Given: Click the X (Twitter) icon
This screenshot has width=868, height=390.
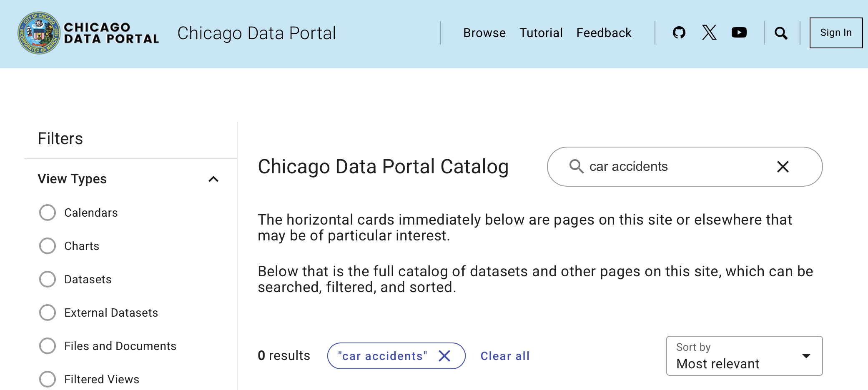Looking at the screenshot, I should (709, 32).
